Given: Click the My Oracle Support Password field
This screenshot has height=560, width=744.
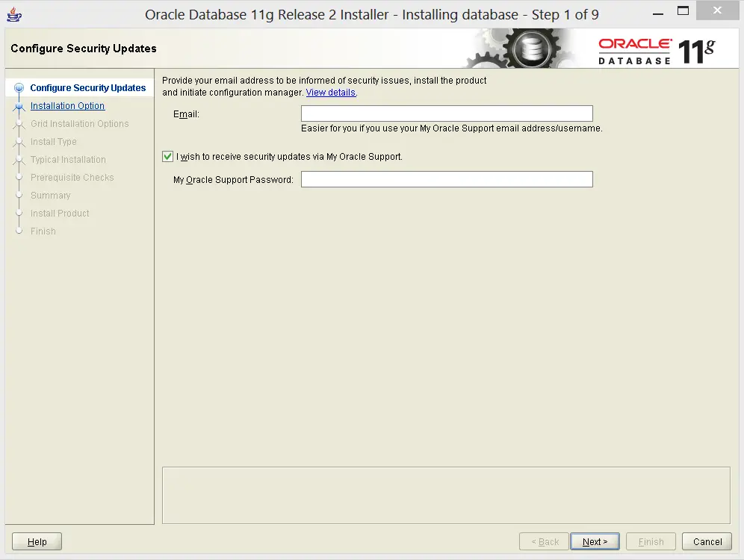Looking at the screenshot, I should (446, 179).
